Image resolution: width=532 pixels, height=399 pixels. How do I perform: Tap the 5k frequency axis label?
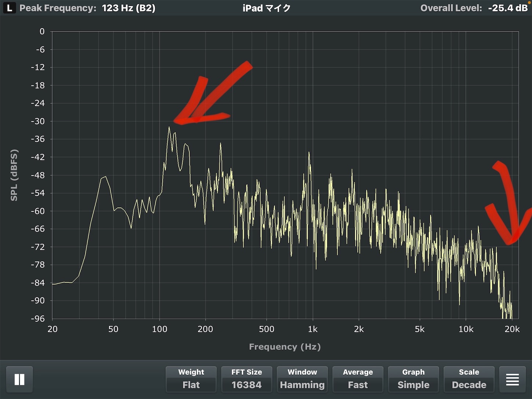coord(420,329)
